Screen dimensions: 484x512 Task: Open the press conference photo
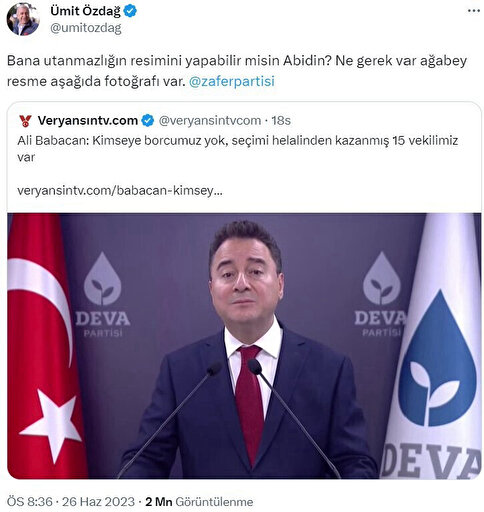coord(244,346)
